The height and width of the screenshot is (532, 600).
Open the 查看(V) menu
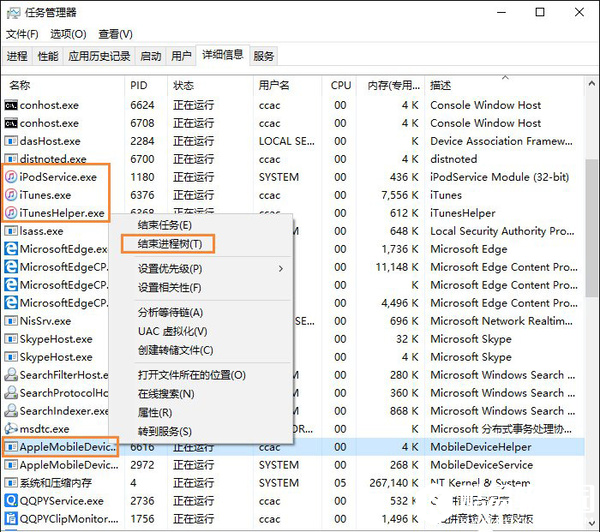115,34
